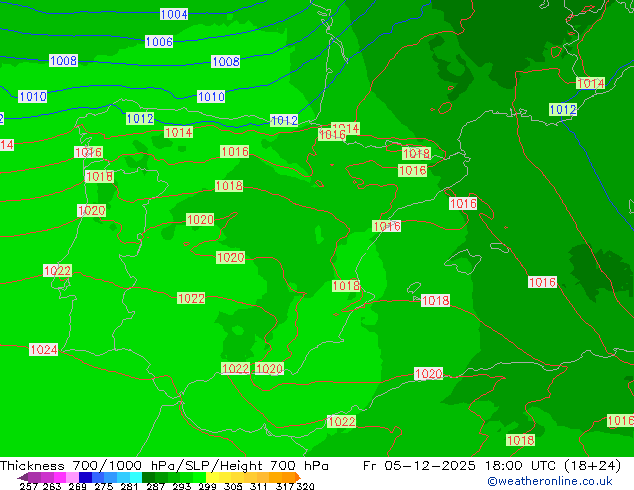The width and height of the screenshot is (634, 490).
Task: Click the blue 1004 isobar label
Action: coord(174,15)
